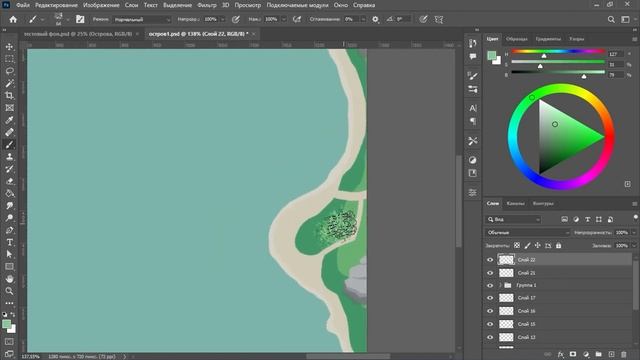Switch to the тестовый фон.psd document tab
This screenshot has height=360, width=640.
click(x=78, y=34)
